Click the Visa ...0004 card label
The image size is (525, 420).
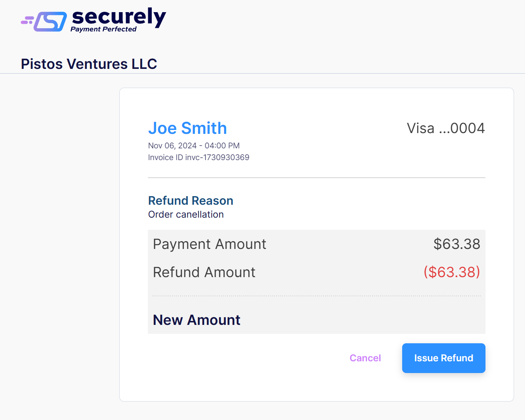click(x=446, y=128)
